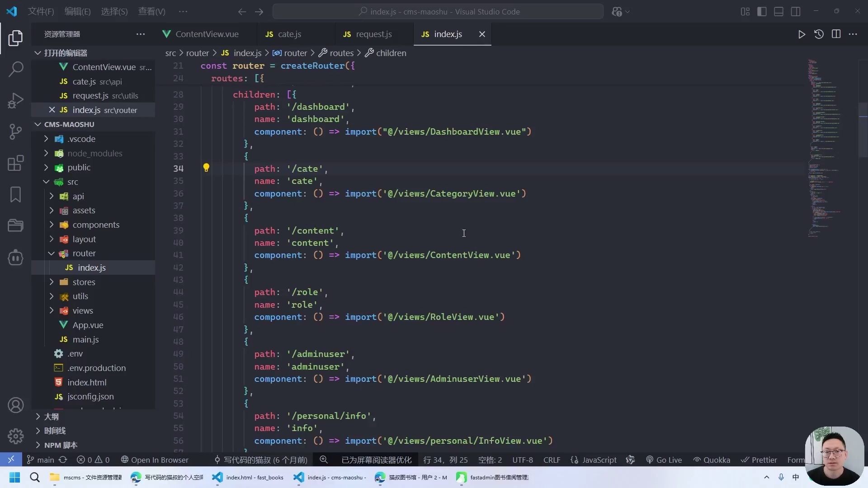Toggle the secondary side bar
The height and width of the screenshot is (488, 868).
pos(796,11)
